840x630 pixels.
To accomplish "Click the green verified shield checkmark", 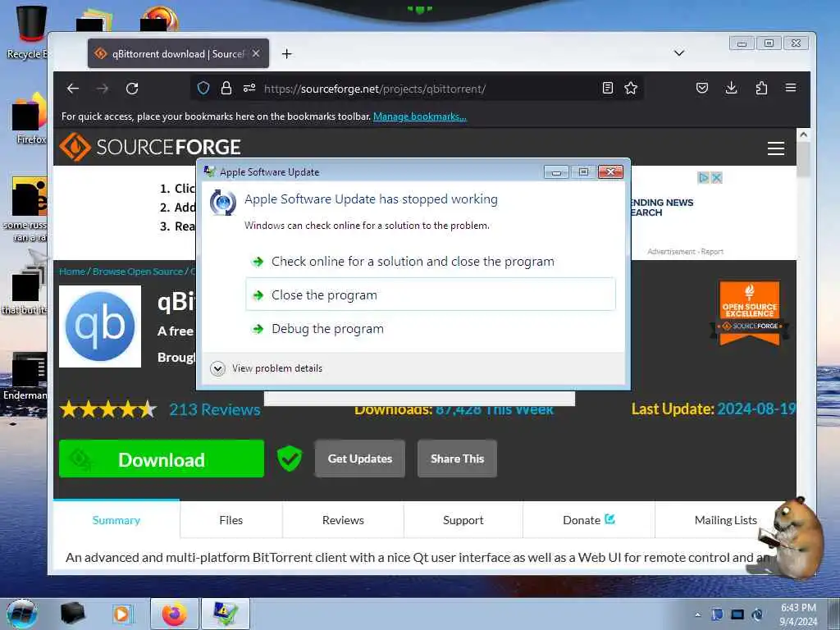I will 290,459.
